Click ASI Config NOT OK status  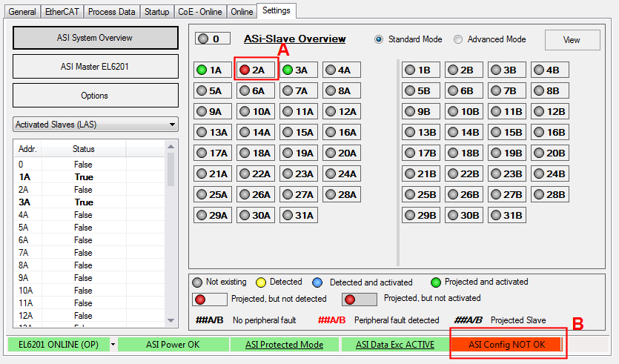pos(506,345)
